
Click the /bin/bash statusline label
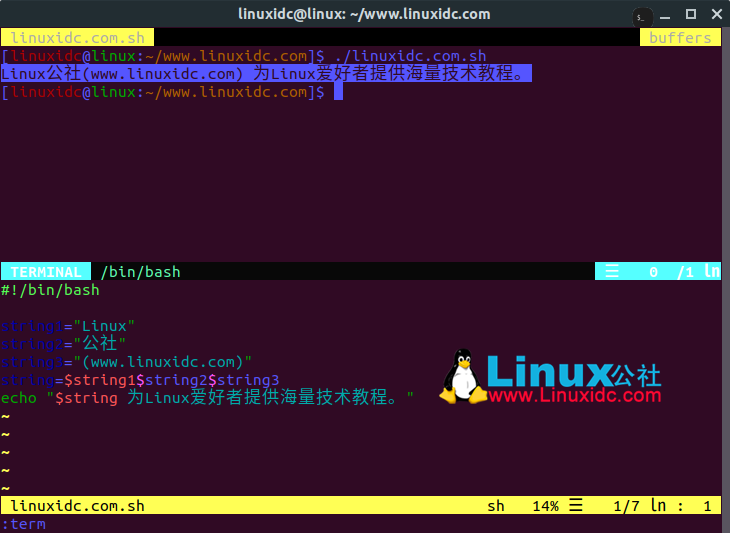click(141, 271)
